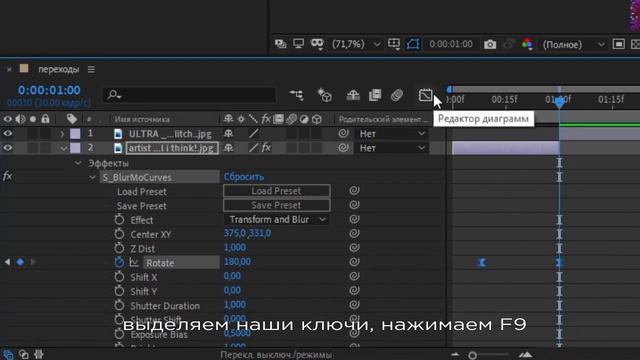Click the ULTRA layer label color swatch
The width and height of the screenshot is (640, 360).
pos(75,133)
